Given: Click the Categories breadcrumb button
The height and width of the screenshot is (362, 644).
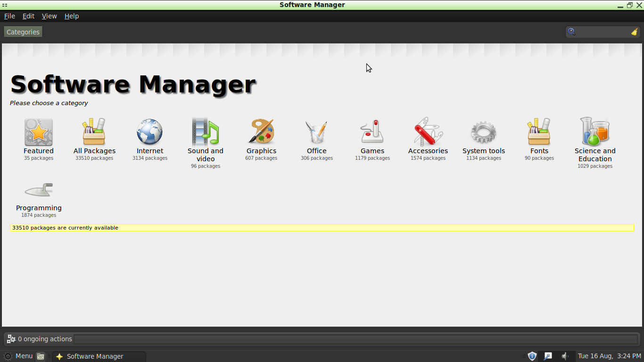Looking at the screenshot, I should click(23, 32).
